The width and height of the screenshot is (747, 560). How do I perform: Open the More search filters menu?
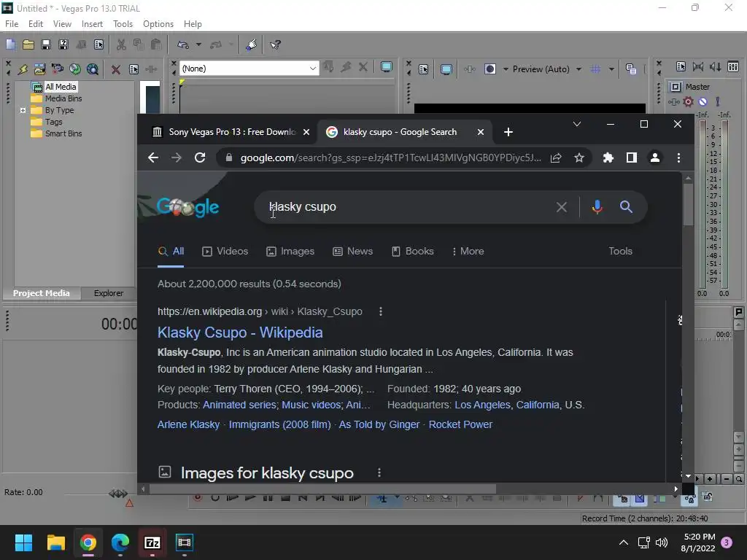pyautogui.click(x=468, y=252)
